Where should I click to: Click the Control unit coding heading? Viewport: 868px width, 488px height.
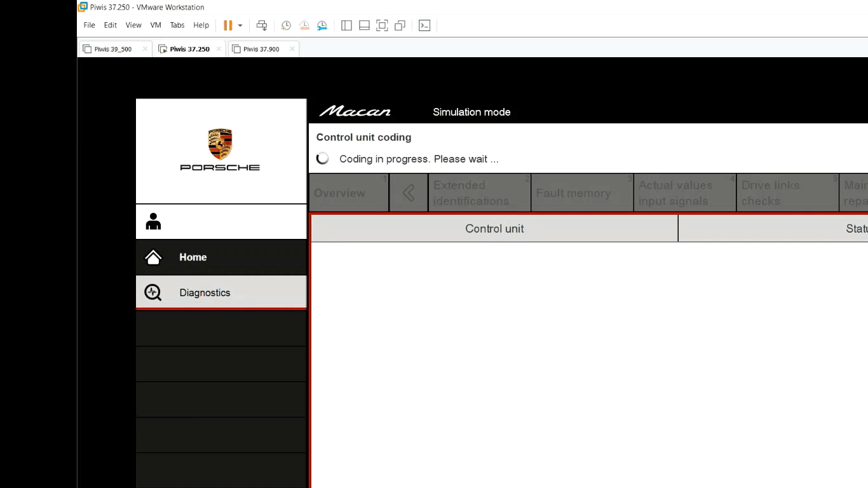pos(363,137)
